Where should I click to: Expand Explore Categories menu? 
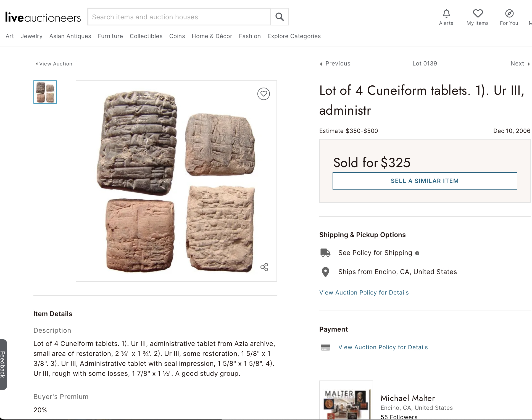click(x=294, y=36)
